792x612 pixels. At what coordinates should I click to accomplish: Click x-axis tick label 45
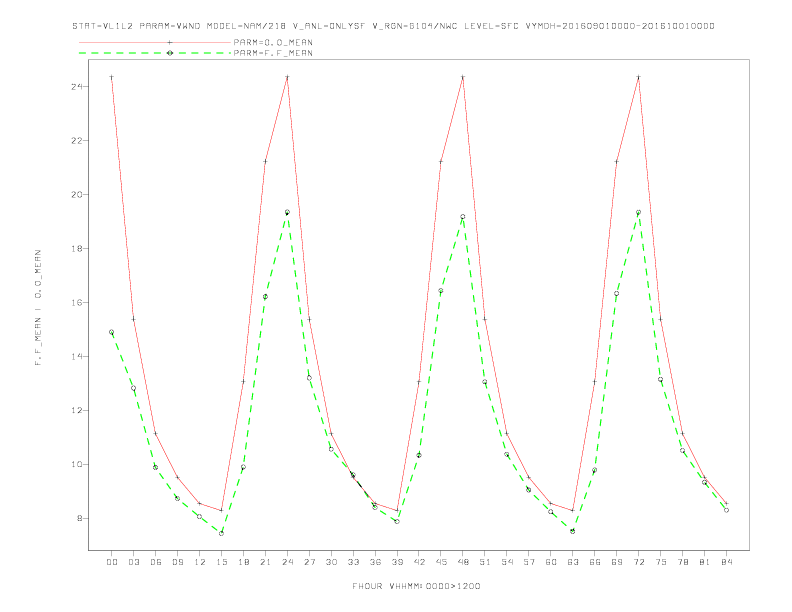coord(441,562)
